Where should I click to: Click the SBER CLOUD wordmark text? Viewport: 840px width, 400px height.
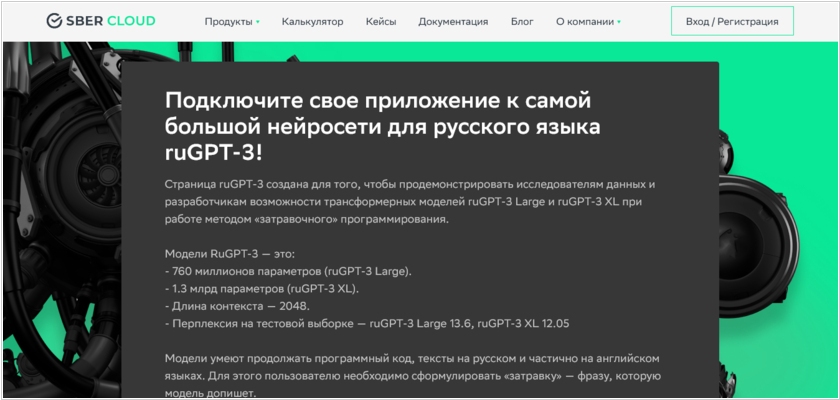pyautogui.click(x=110, y=21)
